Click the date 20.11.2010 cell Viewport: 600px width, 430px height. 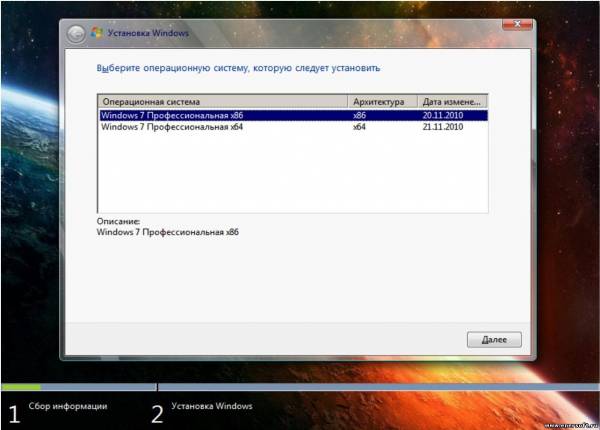pyautogui.click(x=443, y=115)
